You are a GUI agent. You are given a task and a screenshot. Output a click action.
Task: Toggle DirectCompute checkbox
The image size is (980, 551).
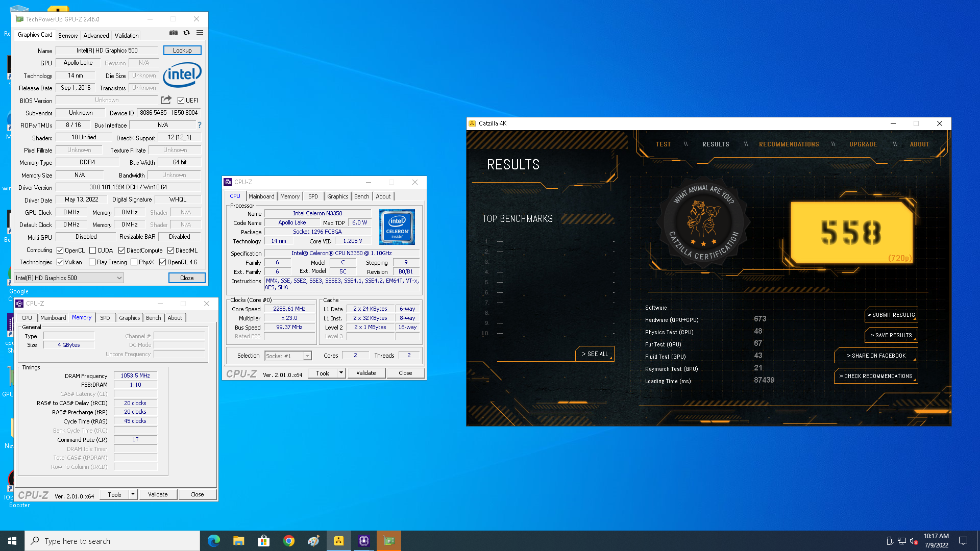click(x=121, y=251)
